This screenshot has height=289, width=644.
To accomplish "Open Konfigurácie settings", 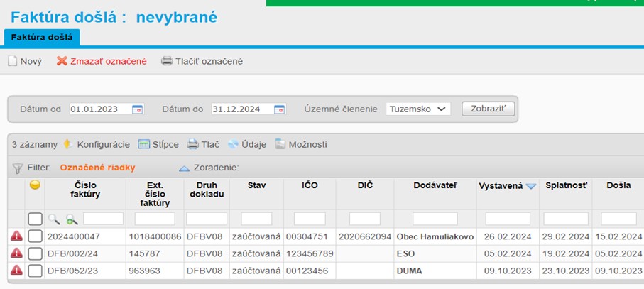I will point(96,145).
